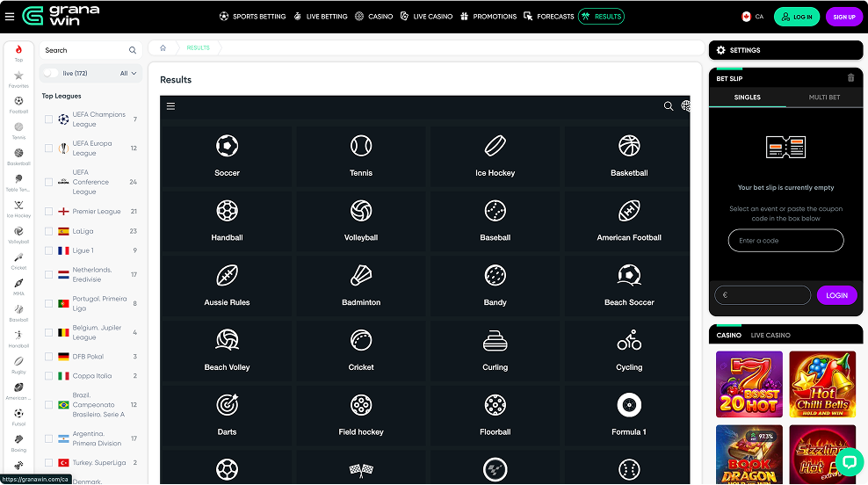The height and width of the screenshot is (485, 868).
Task: Open Promotions menu item
Action: tap(488, 17)
